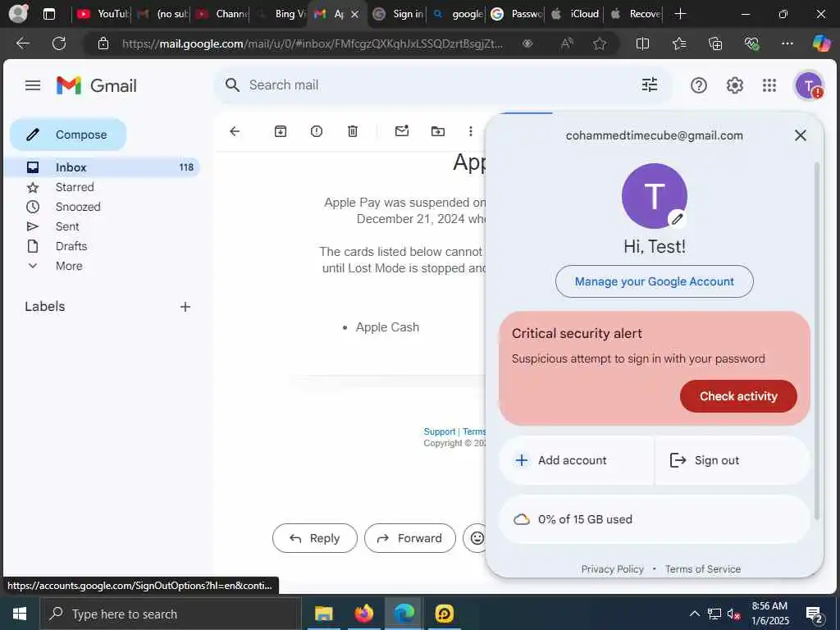Open the Starred folder
The image size is (840, 630).
(102, 187)
